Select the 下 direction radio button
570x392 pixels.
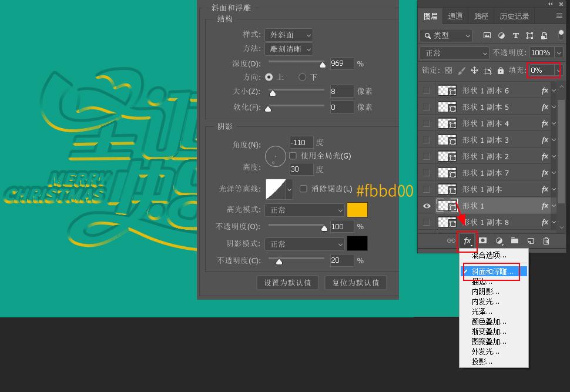point(302,77)
